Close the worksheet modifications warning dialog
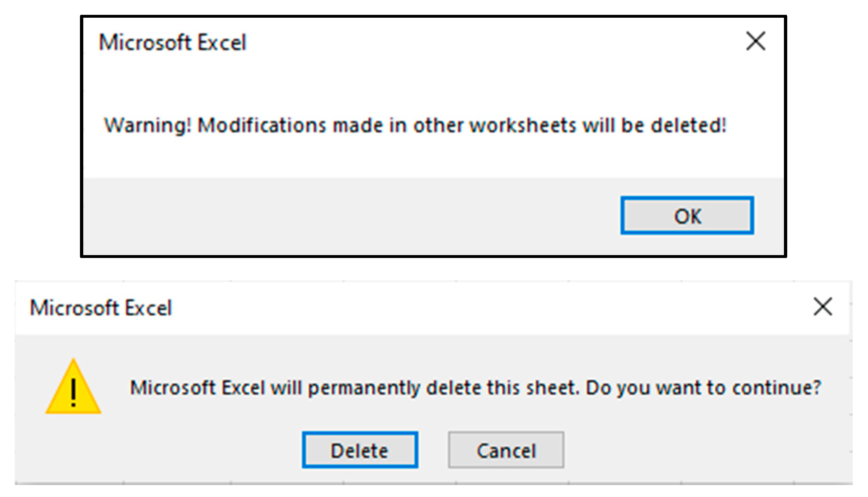The image size is (868, 497). (x=755, y=41)
